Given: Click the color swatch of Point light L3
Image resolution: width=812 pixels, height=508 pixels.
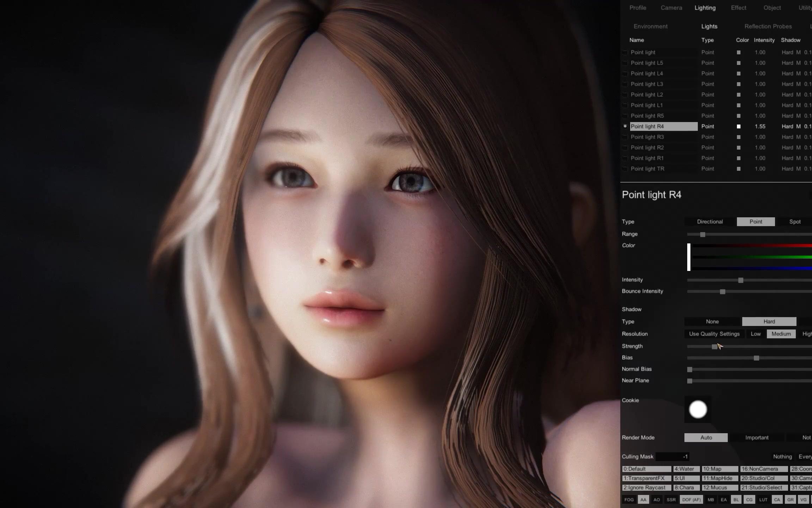Looking at the screenshot, I should (x=738, y=84).
